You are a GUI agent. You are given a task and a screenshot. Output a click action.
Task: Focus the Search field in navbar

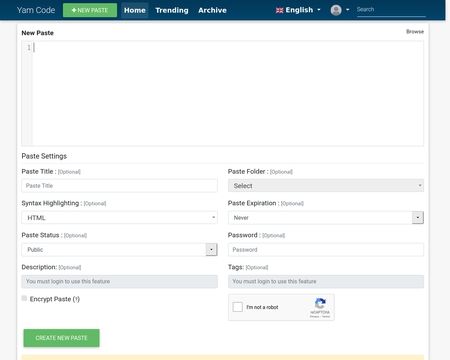(x=391, y=10)
